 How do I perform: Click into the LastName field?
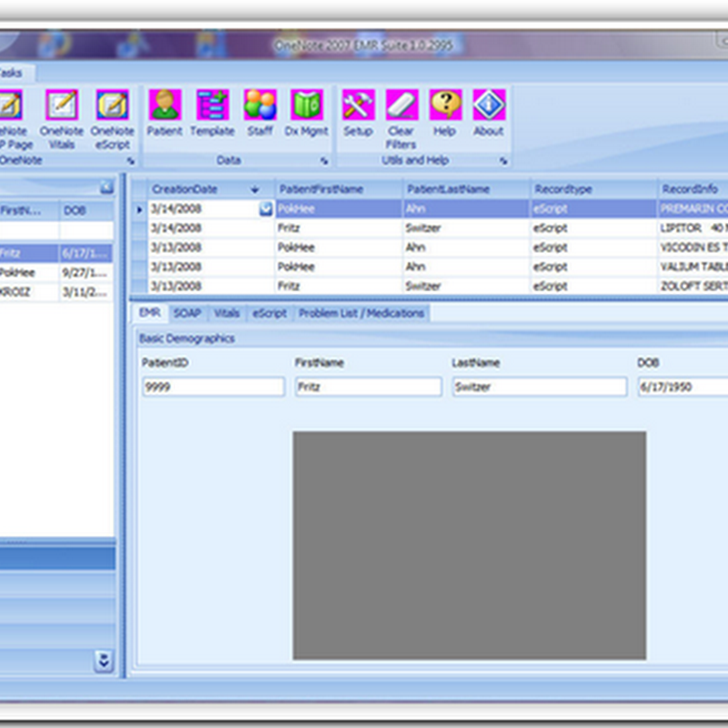click(540, 387)
